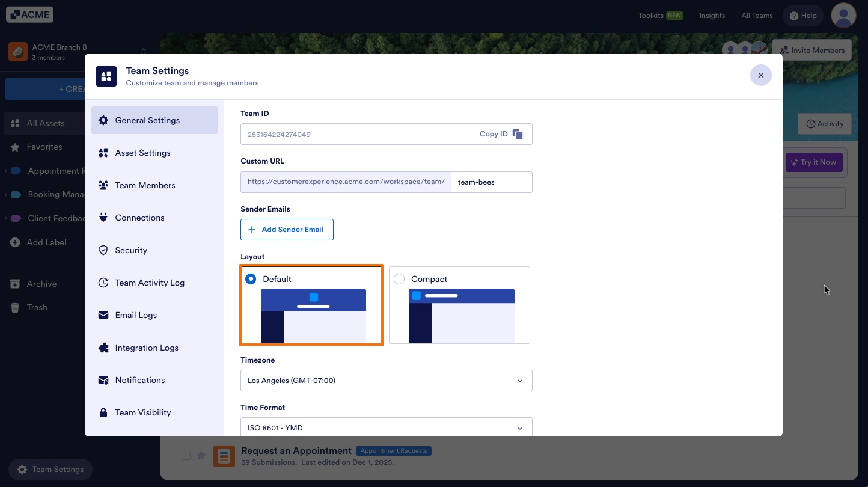This screenshot has height=487, width=868.
Task: Select the Default layout radio button
Action: [251, 279]
